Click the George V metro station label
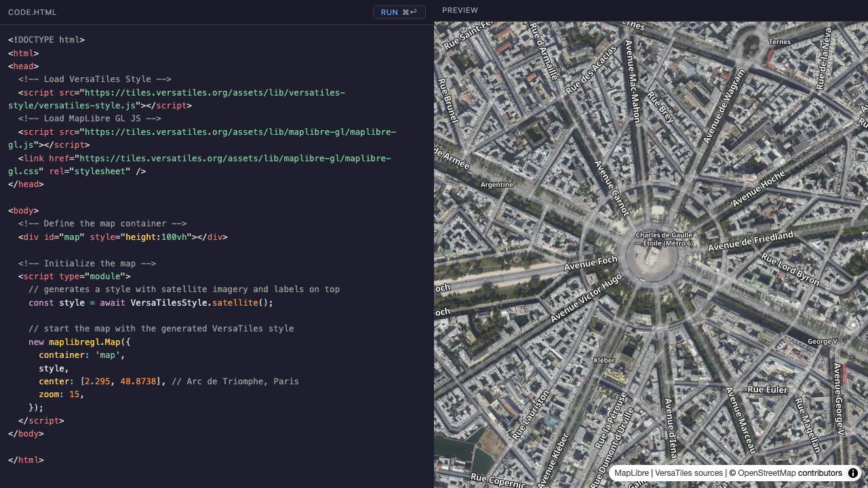Viewport: 868px width, 488px height. [823, 342]
